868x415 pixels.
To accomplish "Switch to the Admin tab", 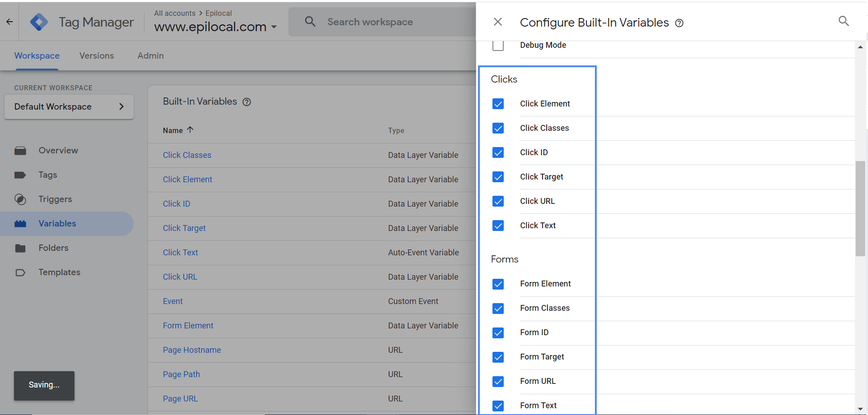I will pos(150,56).
